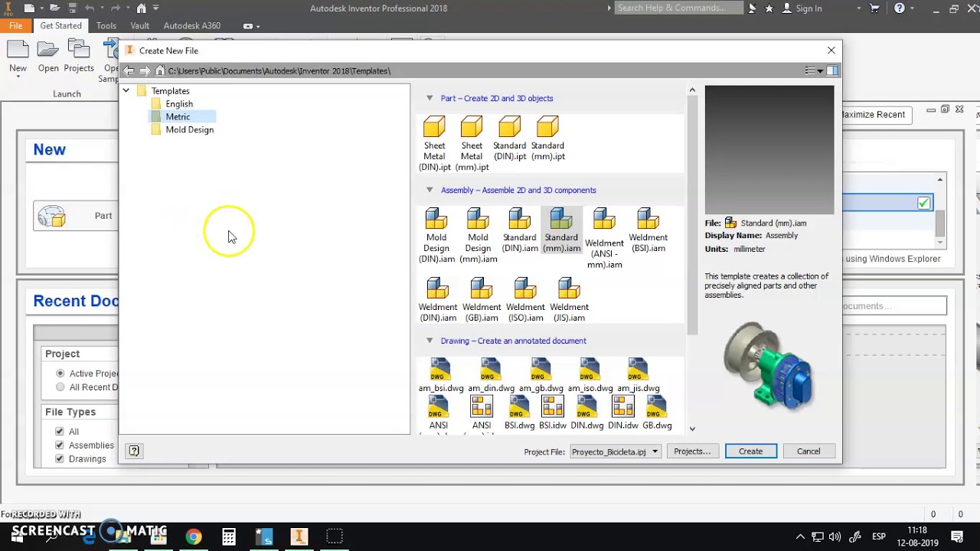Go to templates home folder
Viewport: 980px width, 551px height.
159,70
